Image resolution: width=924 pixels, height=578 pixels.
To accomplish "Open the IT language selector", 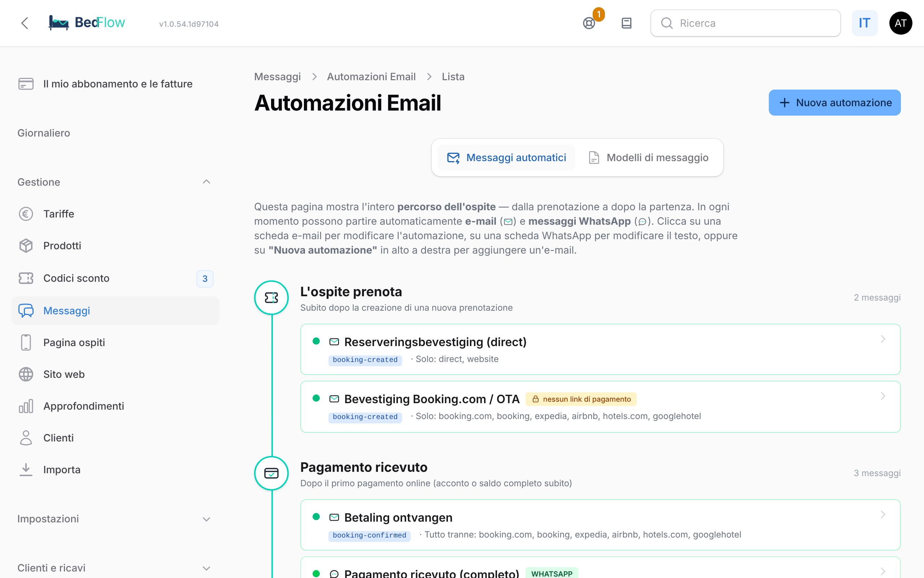I will (864, 23).
